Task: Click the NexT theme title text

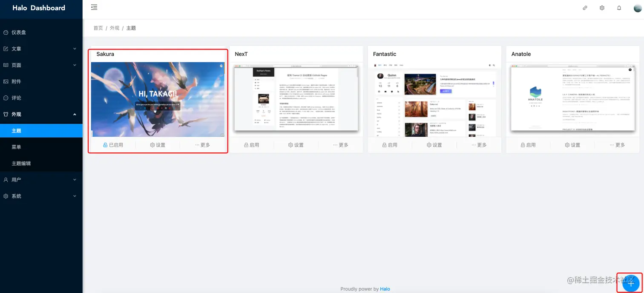Action: 241,54
